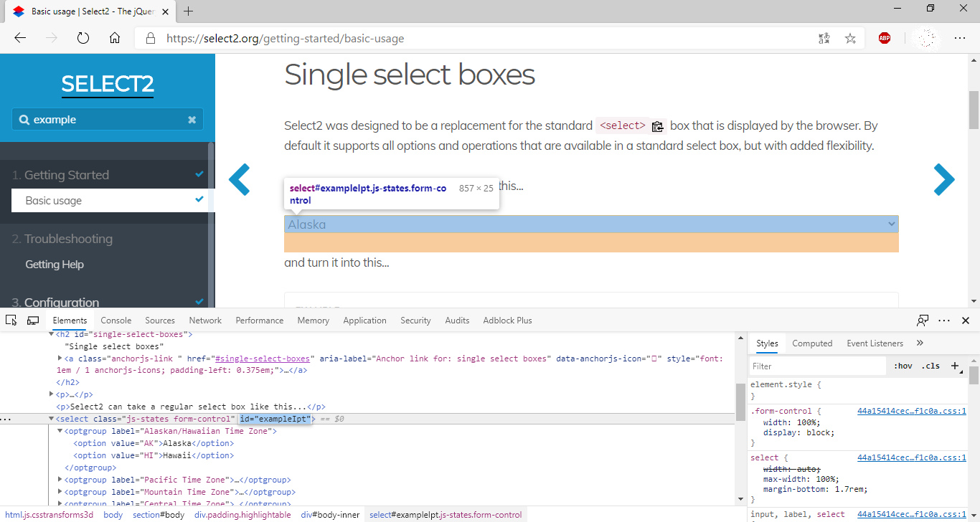Open the Network tab
Viewport: 980px width, 522px height.
[x=205, y=321]
